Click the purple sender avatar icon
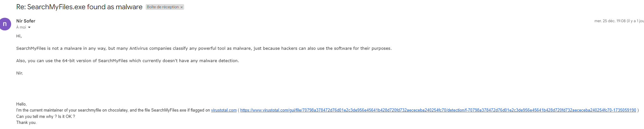644x129 pixels. point(5,24)
